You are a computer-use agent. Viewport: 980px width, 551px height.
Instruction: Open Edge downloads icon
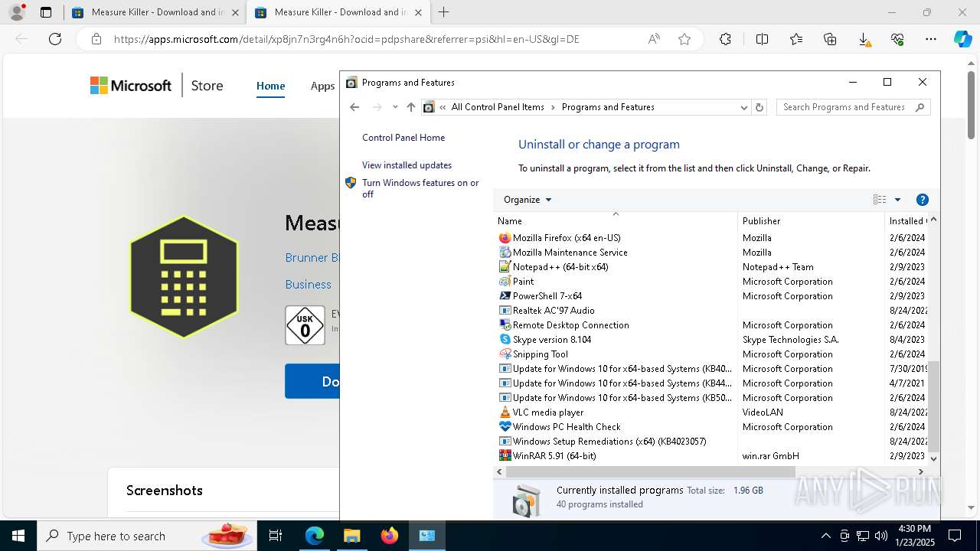pyautogui.click(x=864, y=39)
